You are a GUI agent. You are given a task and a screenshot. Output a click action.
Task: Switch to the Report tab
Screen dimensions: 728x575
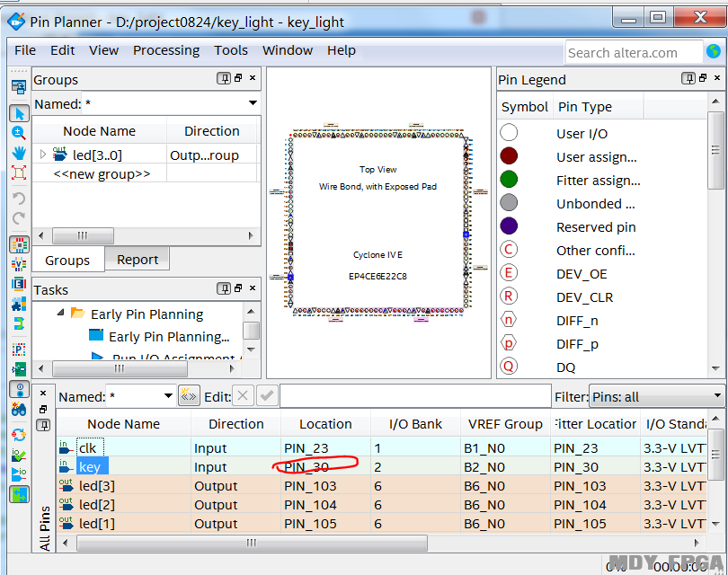pos(138,260)
